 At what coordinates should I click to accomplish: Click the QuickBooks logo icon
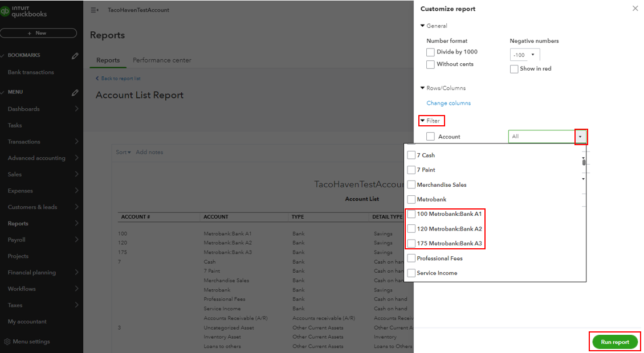click(x=5, y=11)
